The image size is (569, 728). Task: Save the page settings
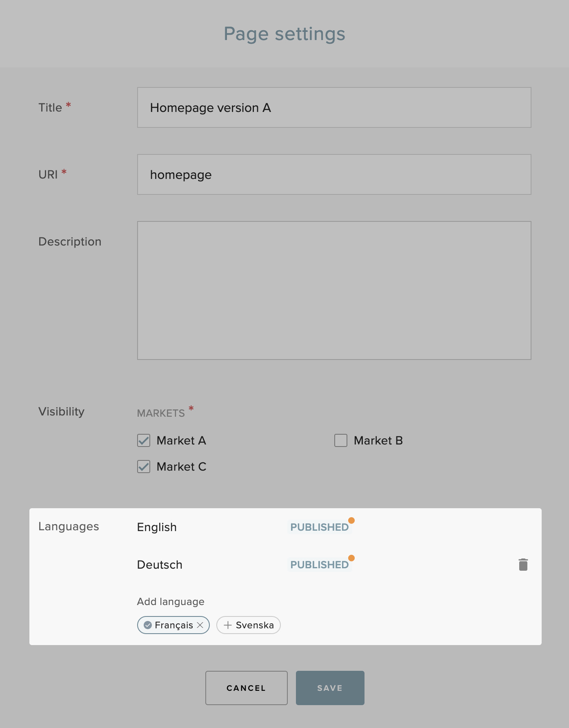tap(330, 688)
